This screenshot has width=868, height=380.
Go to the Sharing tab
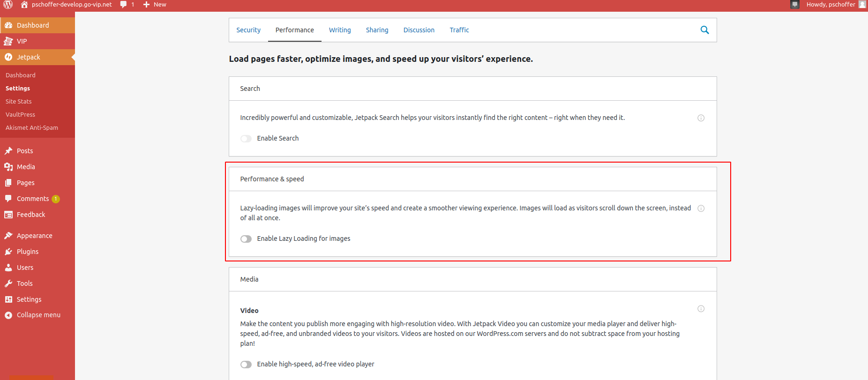tap(377, 30)
